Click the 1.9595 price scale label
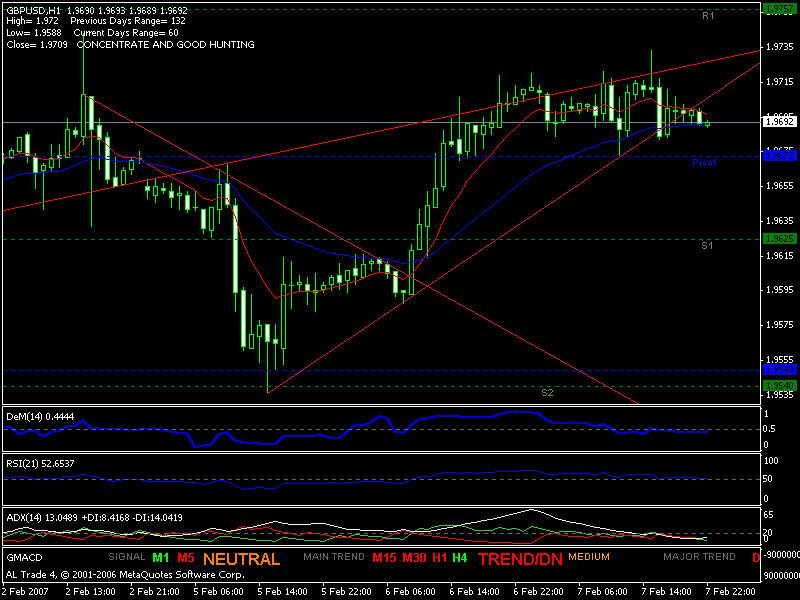Viewport: 800px width, 600px height. coord(780,290)
